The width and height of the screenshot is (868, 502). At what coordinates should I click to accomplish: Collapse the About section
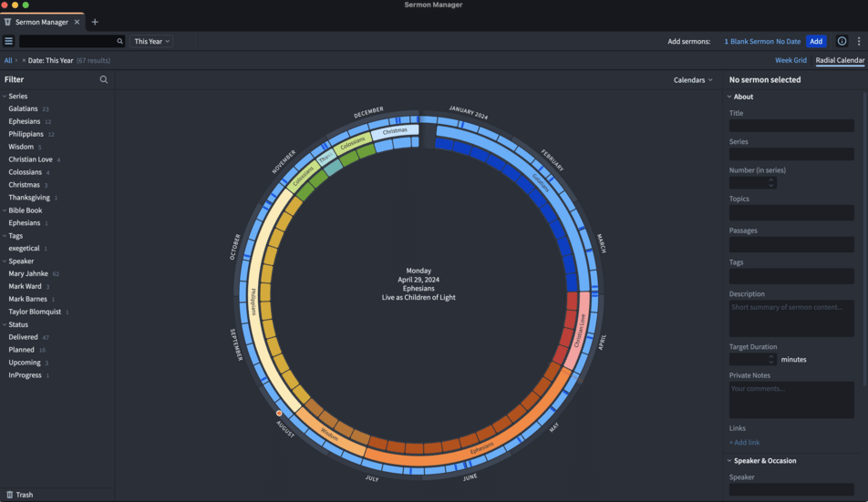click(x=730, y=97)
